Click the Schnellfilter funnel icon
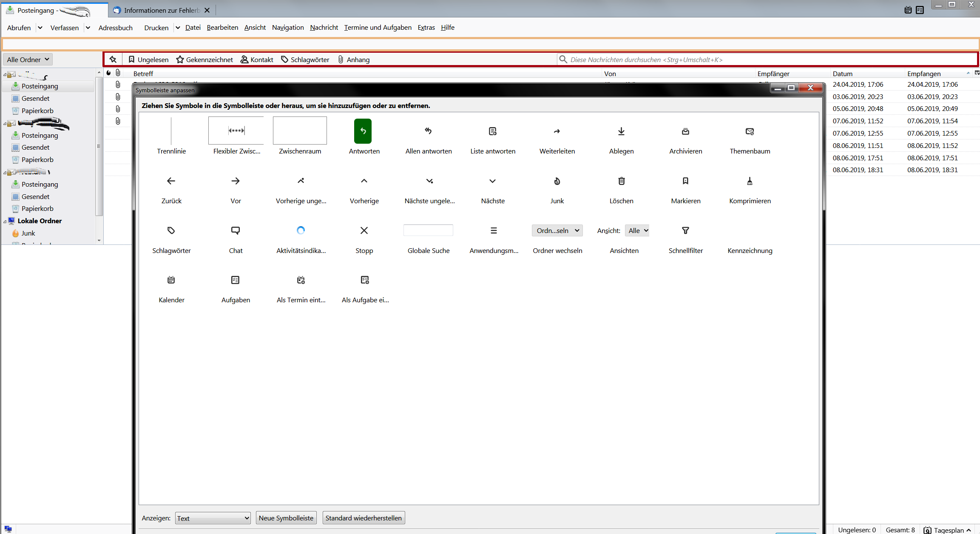This screenshot has height=534, width=980. coord(685,230)
